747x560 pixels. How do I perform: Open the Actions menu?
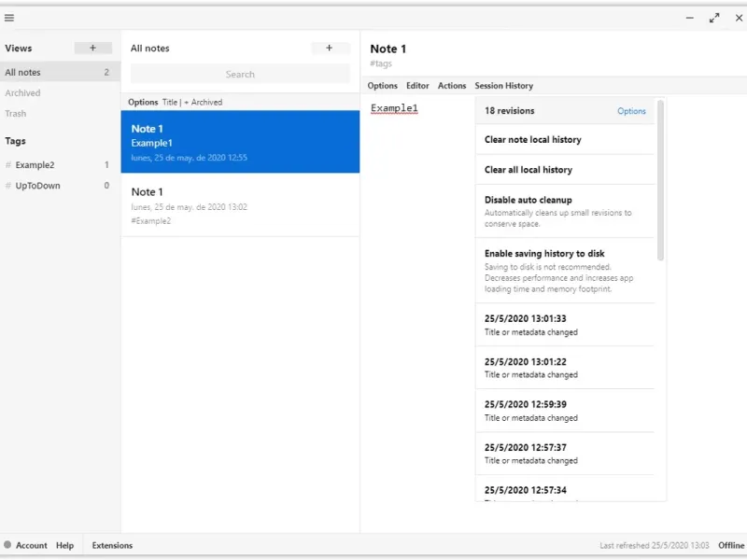tap(452, 86)
